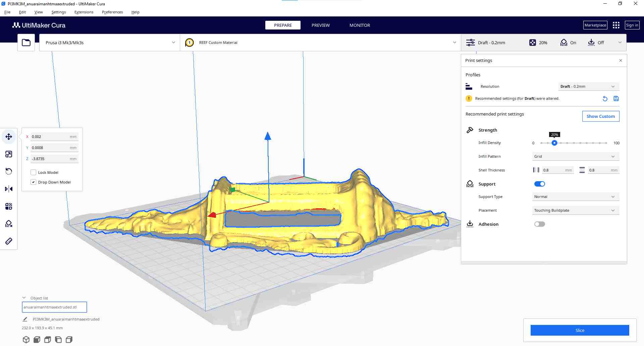Viewport: 644px width, 346px height.
Task: Edit the job name pencil icon
Action: pyautogui.click(x=25, y=319)
